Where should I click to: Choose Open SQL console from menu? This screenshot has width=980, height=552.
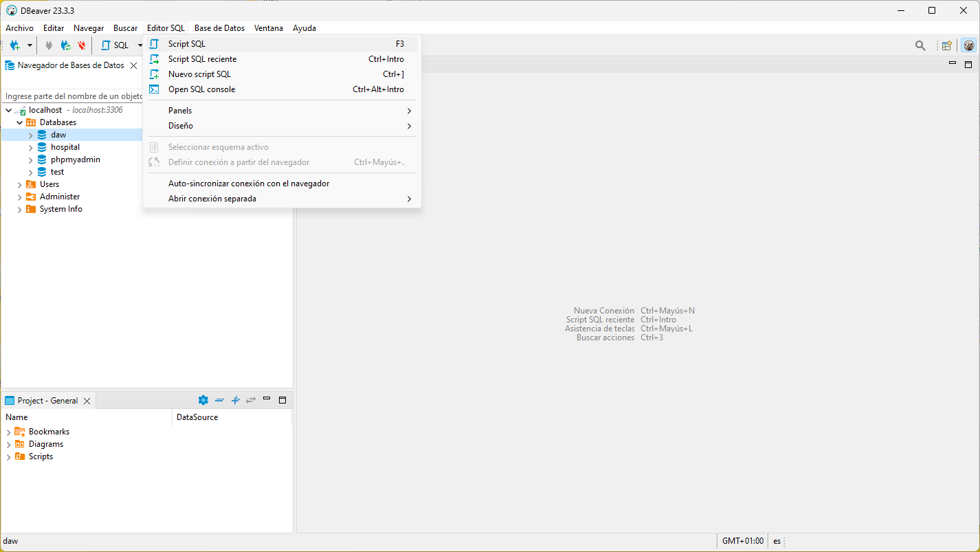201,89
